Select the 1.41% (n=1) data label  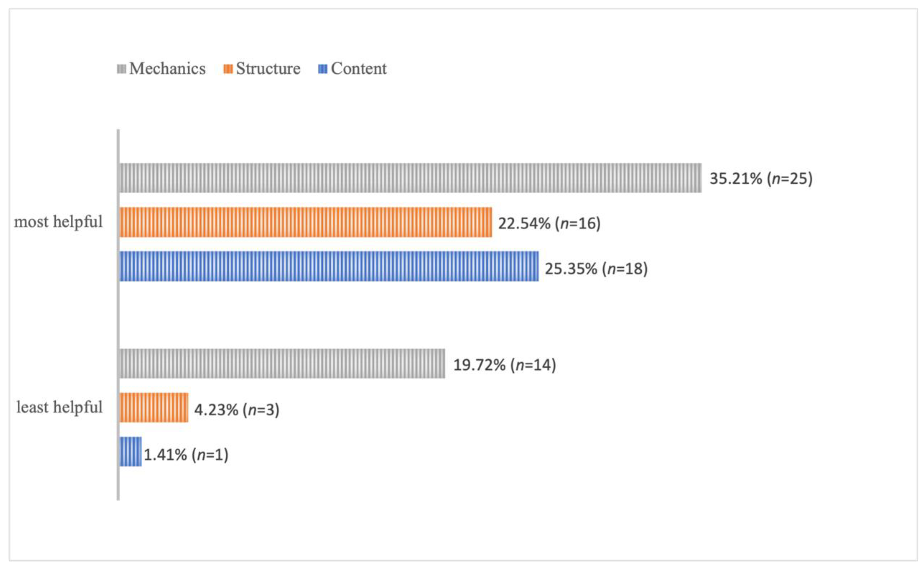[186, 454]
